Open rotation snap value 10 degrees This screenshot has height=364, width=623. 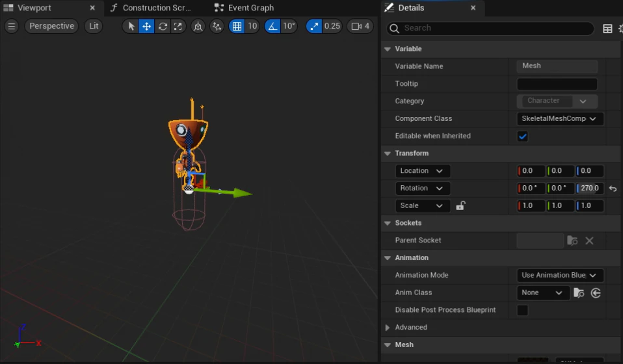(x=289, y=26)
